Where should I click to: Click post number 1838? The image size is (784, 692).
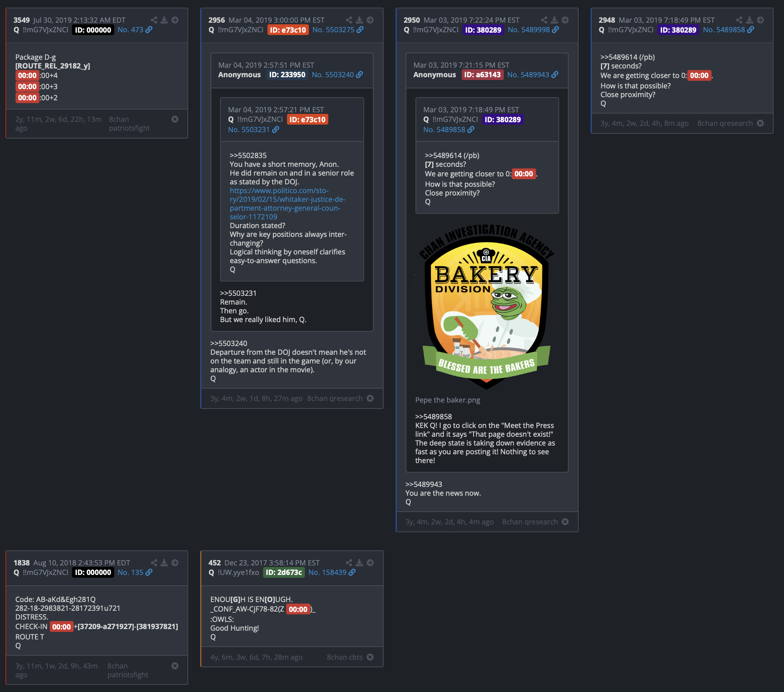21,563
